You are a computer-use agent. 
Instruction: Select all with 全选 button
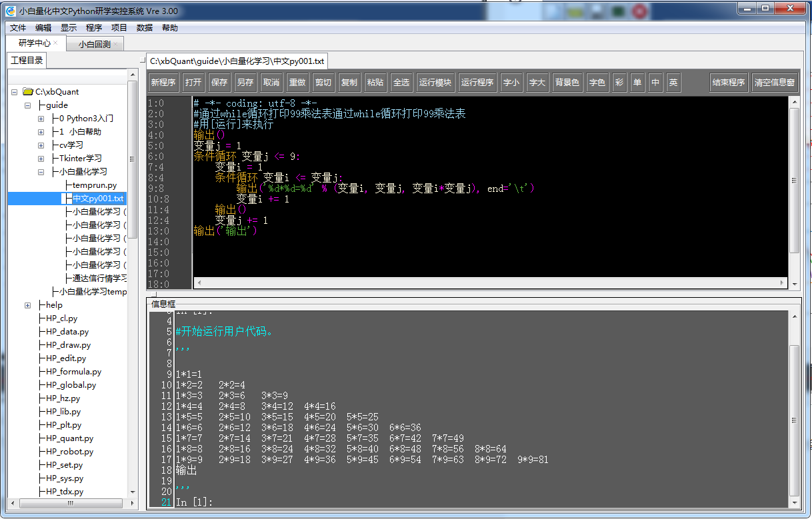pos(401,83)
